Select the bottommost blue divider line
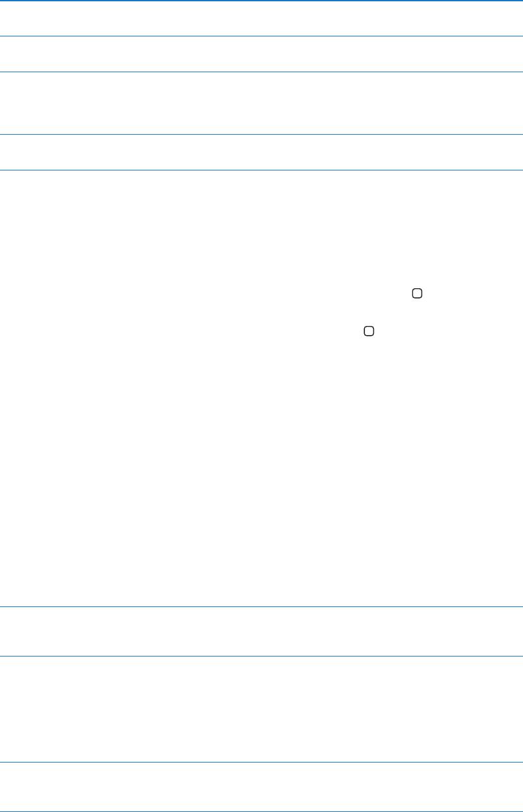Viewport: 523px width, 812px height. 261,811
